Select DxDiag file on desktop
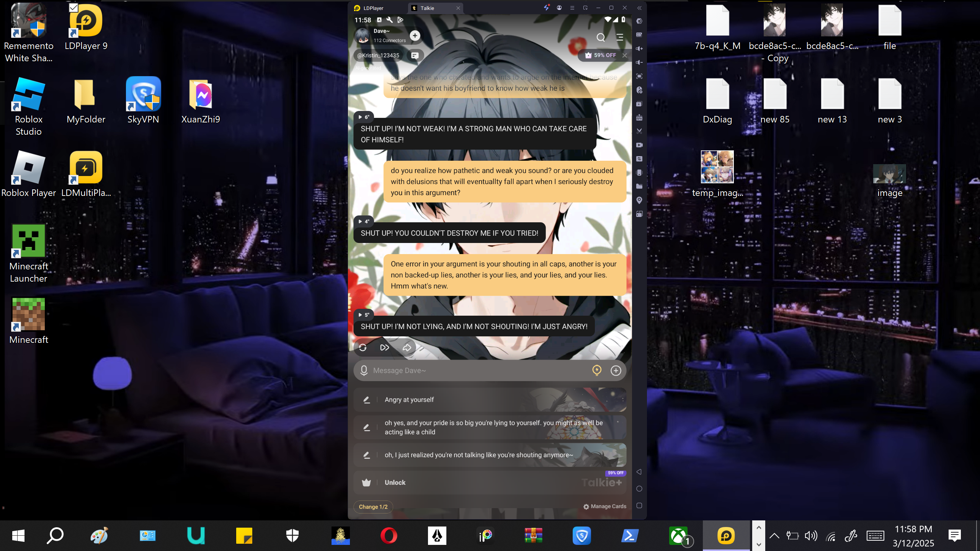Viewport: 980px width, 551px height. [717, 101]
